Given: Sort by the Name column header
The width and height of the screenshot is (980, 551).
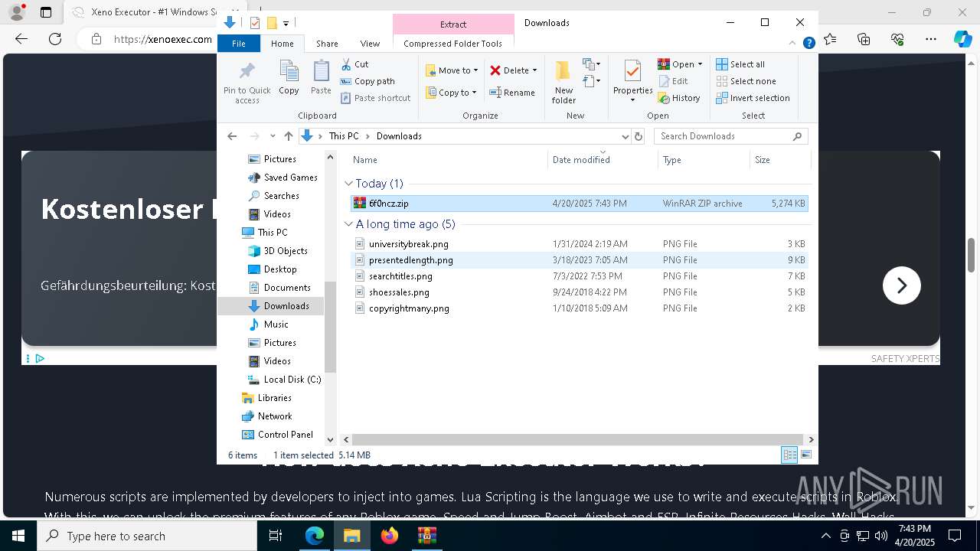Looking at the screenshot, I should (449, 160).
